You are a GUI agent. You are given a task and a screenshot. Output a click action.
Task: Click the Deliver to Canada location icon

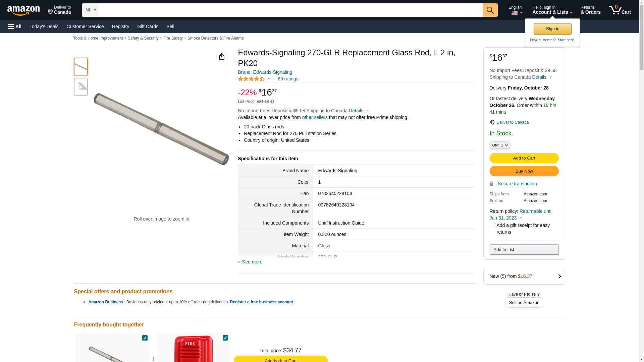coord(492,122)
